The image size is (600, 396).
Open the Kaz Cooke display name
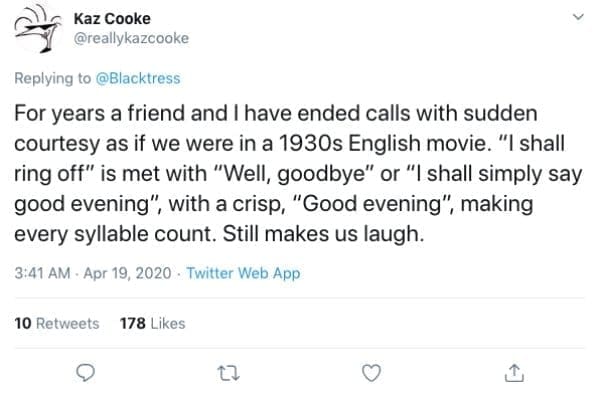(112, 18)
